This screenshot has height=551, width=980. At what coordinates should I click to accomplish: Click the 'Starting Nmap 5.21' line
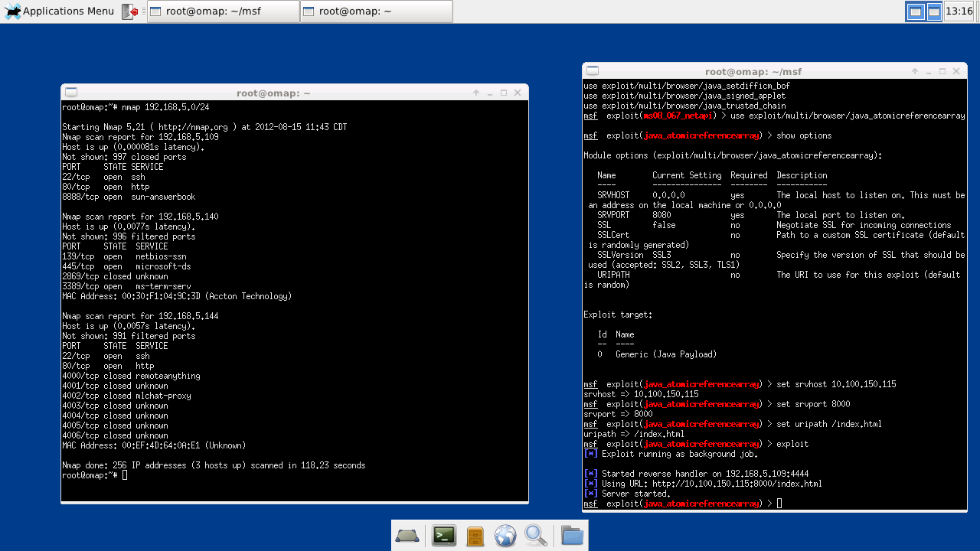[204, 127]
